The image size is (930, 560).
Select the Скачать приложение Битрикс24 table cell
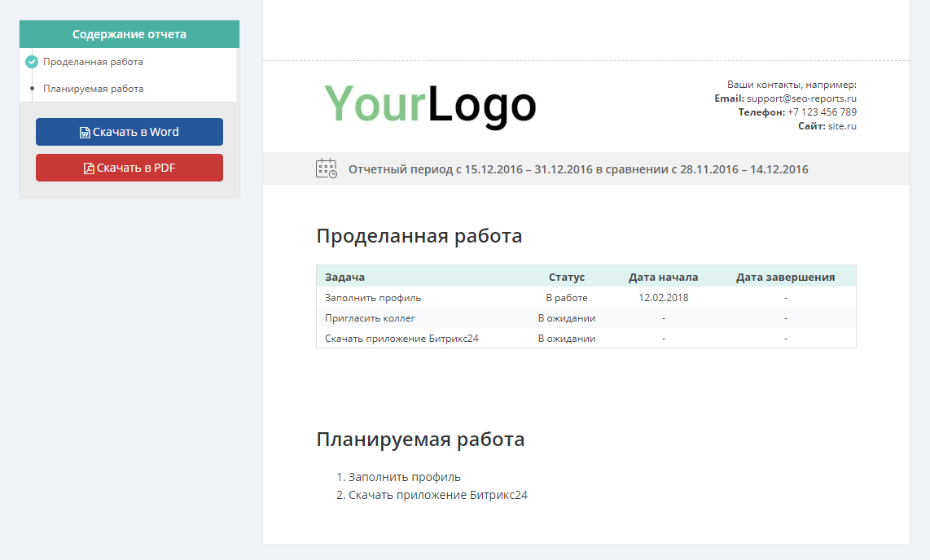[401, 339]
